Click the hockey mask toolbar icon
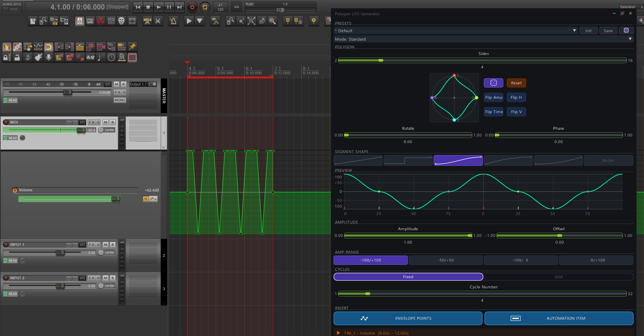Image resolution: width=644 pixels, height=336 pixels. [121, 21]
